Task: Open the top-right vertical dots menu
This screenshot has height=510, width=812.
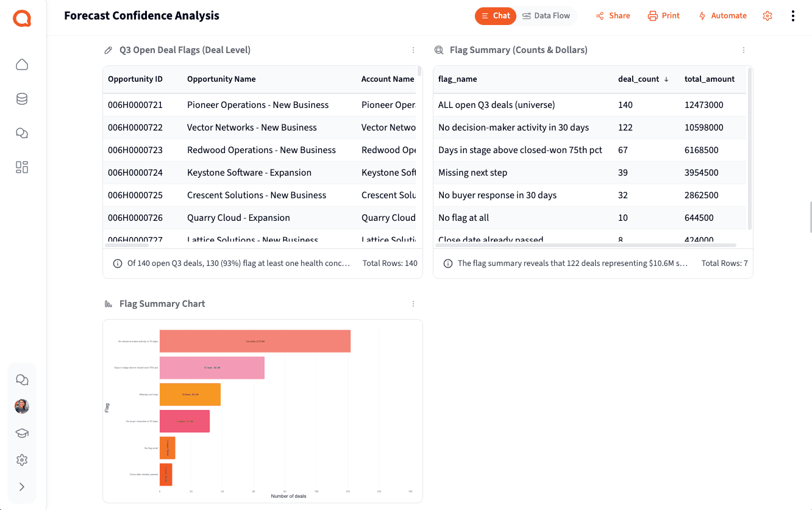Action: (792, 16)
